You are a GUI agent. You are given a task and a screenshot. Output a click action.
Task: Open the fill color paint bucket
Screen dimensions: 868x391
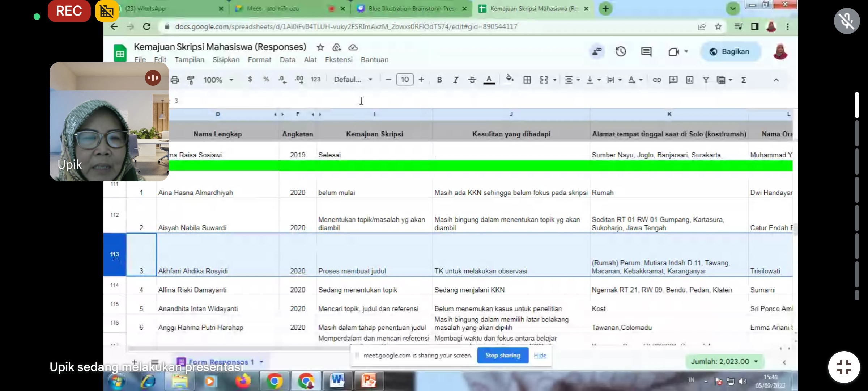(509, 79)
